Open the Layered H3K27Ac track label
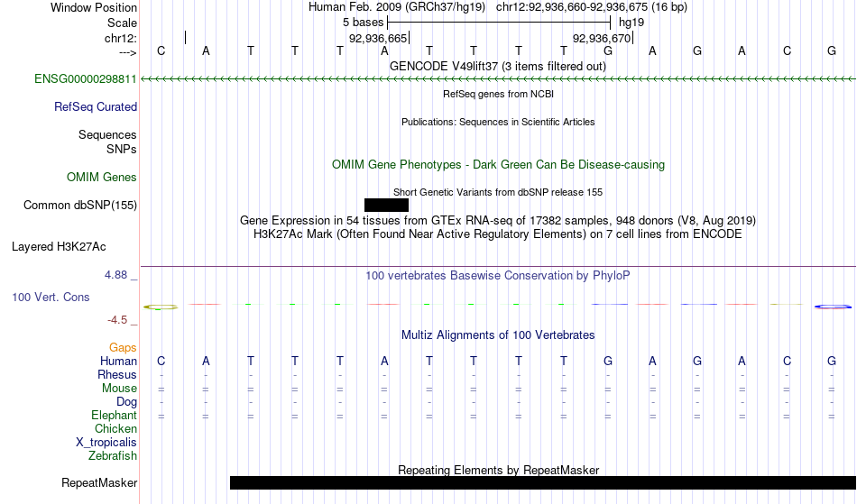The image size is (857, 504). [x=59, y=247]
